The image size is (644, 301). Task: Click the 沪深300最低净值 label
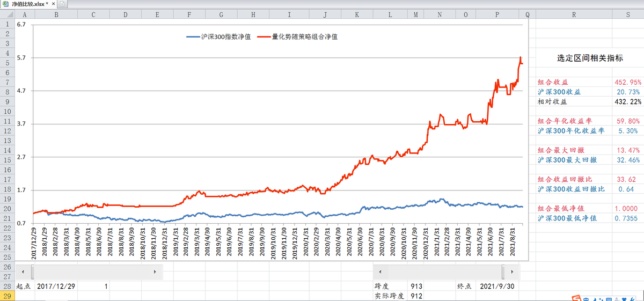pyautogui.click(x=566, y=218)
